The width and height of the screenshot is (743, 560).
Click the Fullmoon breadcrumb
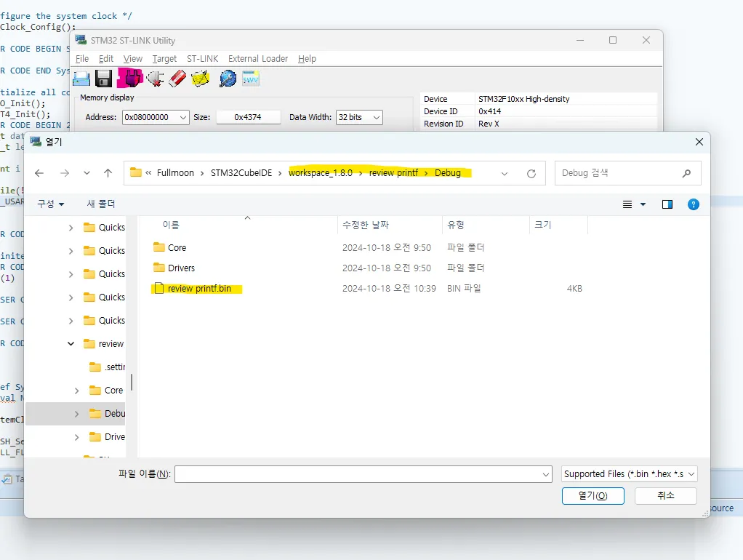(175, 172)
